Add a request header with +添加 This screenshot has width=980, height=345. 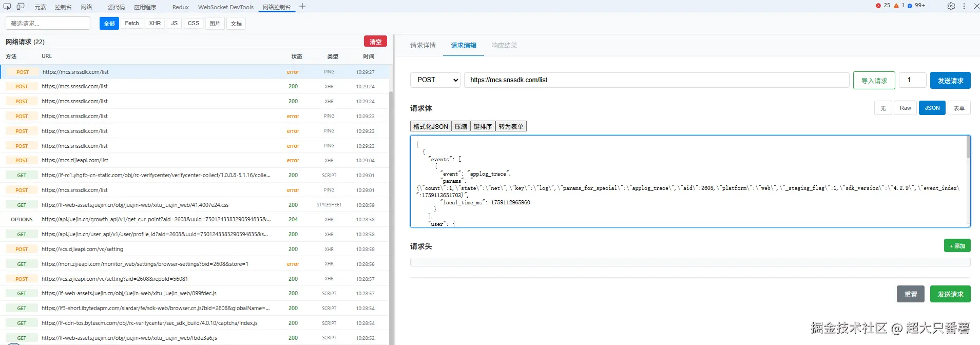click(x=957, y=246)
